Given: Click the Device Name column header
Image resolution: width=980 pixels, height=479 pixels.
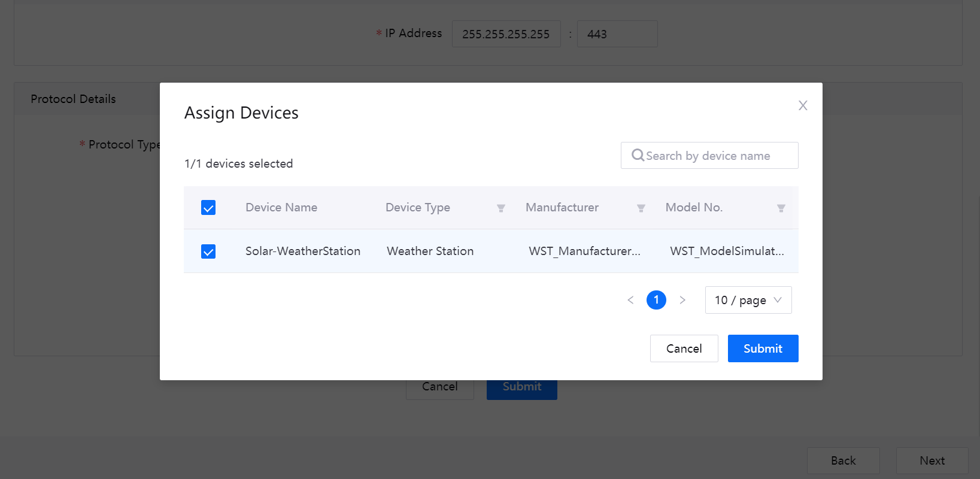Looking at the screenshot, I should tap(281, 207).
